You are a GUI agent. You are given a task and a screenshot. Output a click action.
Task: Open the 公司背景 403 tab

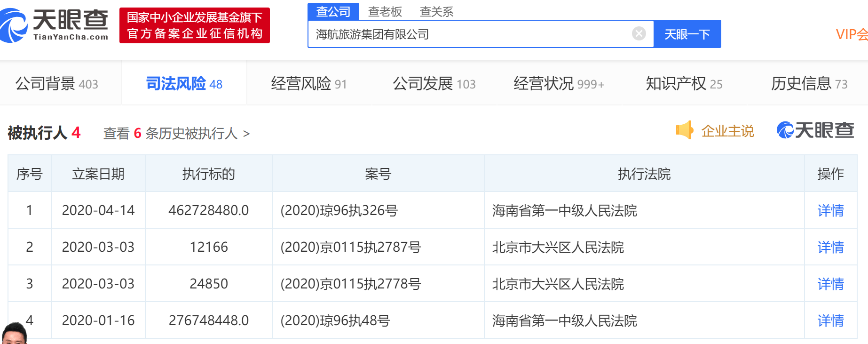pyautogui.click(x=57, y=84)
